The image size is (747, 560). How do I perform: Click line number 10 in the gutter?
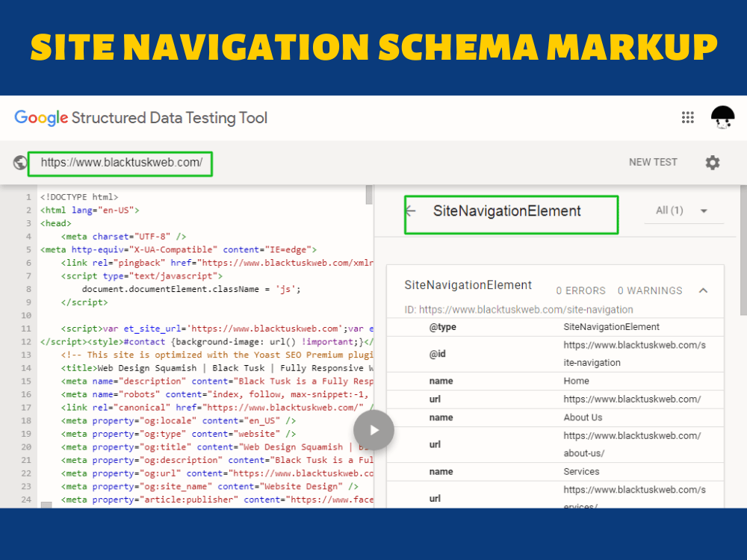25,315
